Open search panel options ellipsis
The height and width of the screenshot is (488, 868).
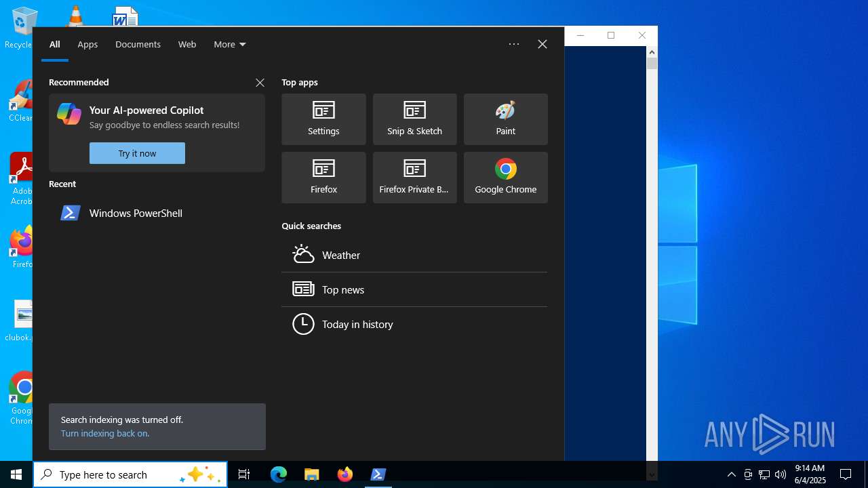coord(514,44)
